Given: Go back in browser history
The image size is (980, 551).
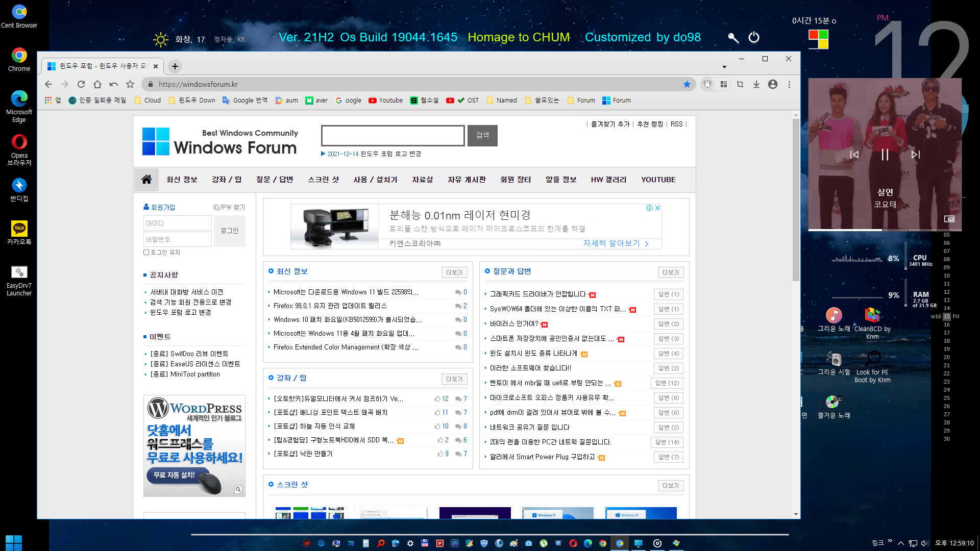Looking at the screenshot, I should coord(48,84).
